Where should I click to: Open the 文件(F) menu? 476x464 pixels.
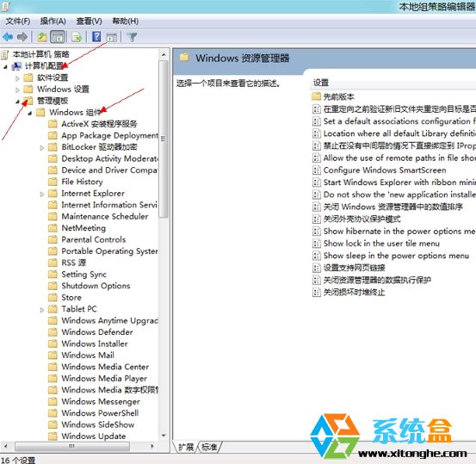[x=18, y=22]
